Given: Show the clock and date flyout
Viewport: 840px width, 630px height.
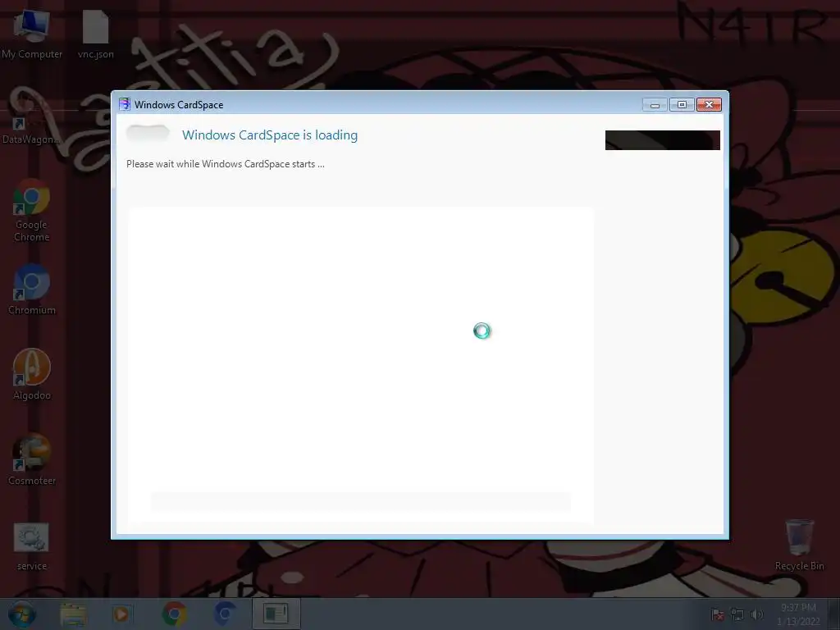Looking at the screenshot, I should tap(798, 614).
